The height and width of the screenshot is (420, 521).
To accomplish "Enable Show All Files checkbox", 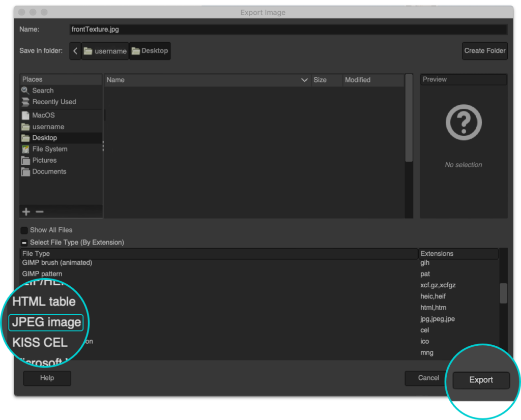I will (x=24, y=230).
